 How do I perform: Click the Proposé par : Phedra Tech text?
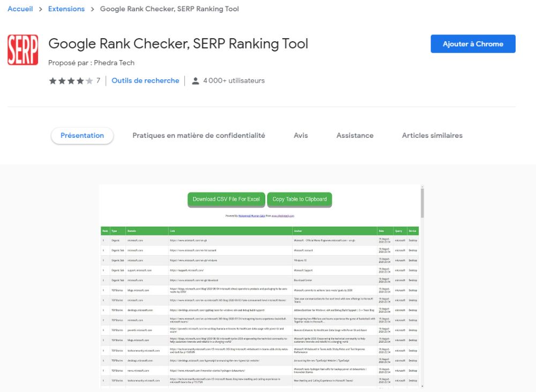pyautogui.click(x=91, y=63)
